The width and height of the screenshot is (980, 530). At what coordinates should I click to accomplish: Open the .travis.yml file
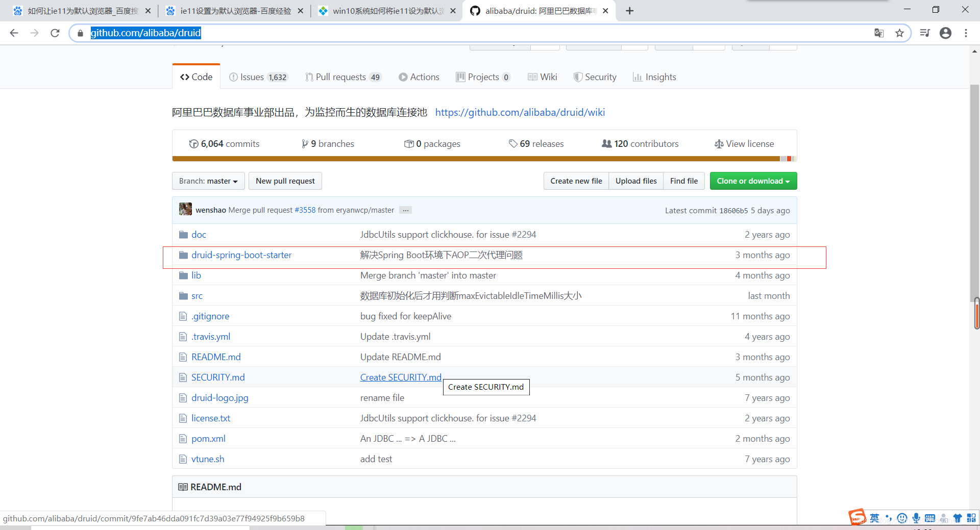[x=211, y=337]
